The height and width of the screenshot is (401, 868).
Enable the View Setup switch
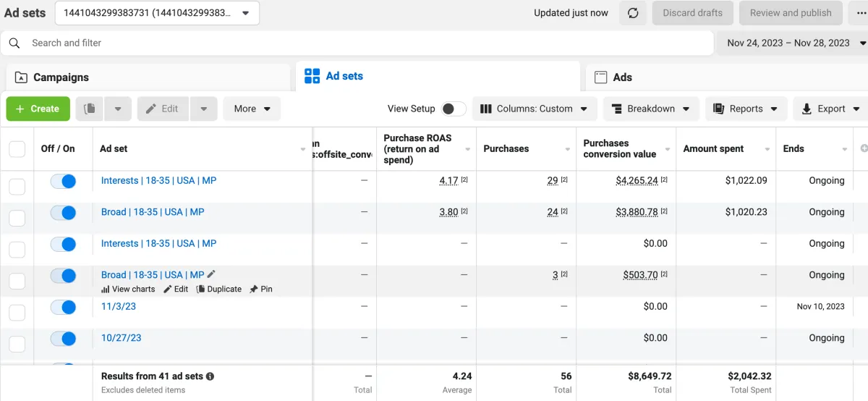(454, 109)
